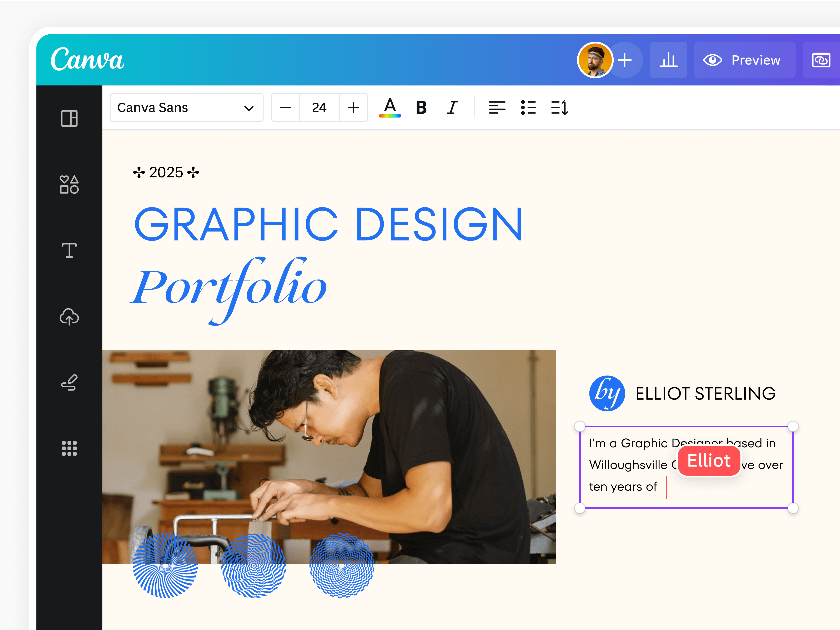Select the Draw tool in the sidebar

[x=69, y=383]
